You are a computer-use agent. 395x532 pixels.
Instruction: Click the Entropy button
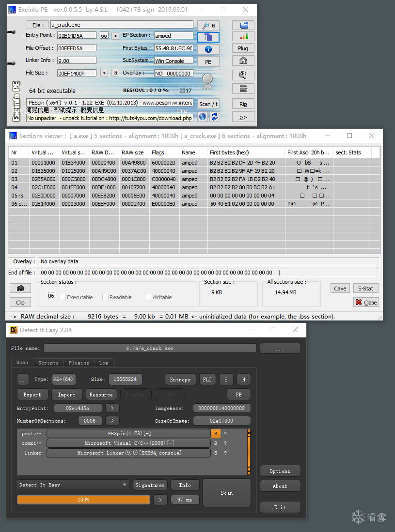(x=180, y=380)
